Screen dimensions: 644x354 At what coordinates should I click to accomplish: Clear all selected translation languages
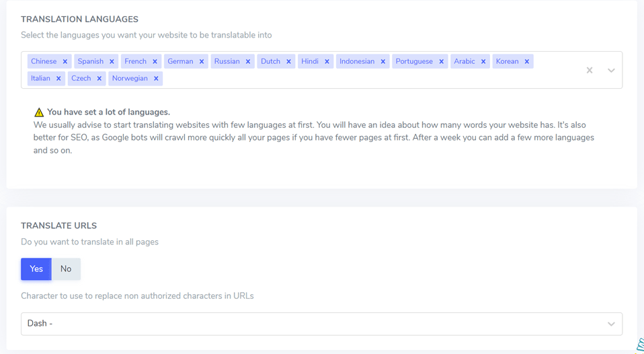(590, 70)
